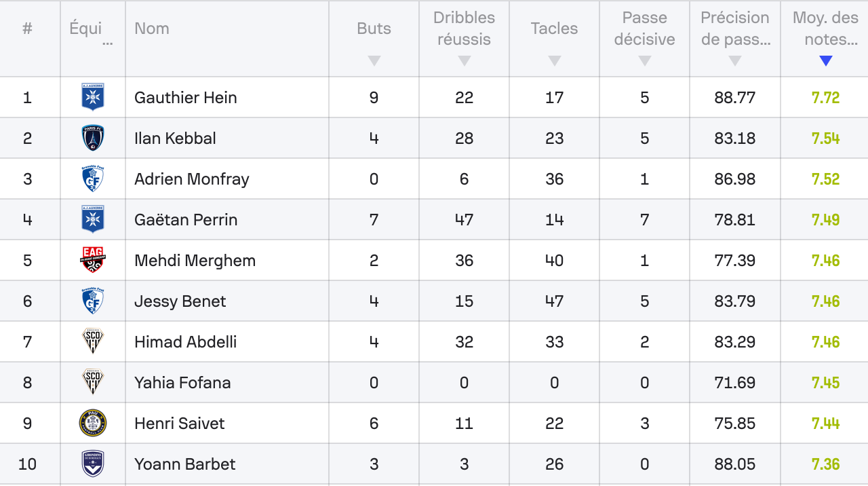
Task: Sort by Dribbles réussis arrow
Action: [465, 61]
